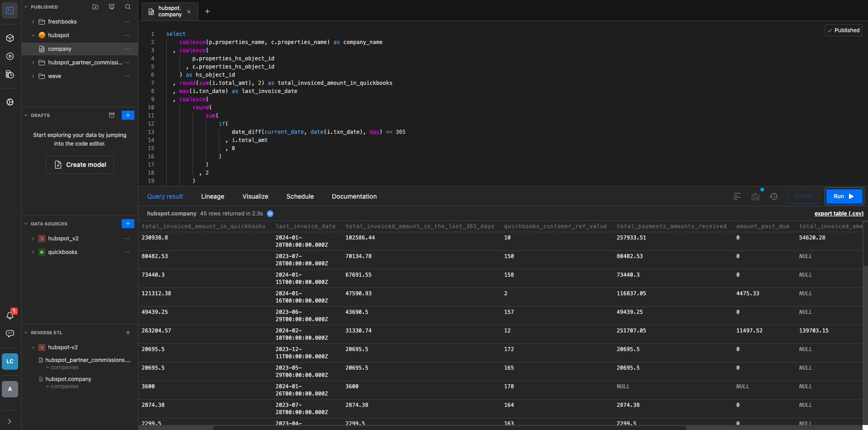This screenshot has width=868, height=430.
Task: Add new data source with blue plus
Action: tap(128, 224)
